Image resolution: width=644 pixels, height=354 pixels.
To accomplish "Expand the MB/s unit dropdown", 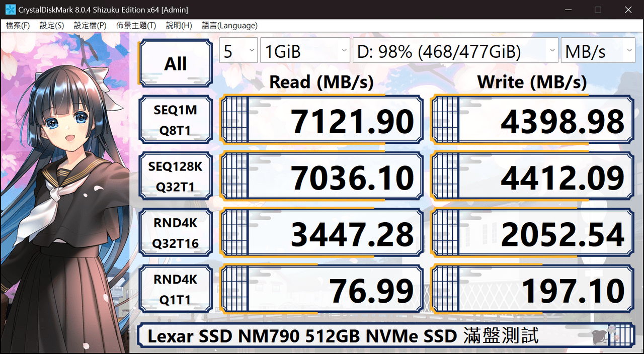I will (x=598, y=51).
